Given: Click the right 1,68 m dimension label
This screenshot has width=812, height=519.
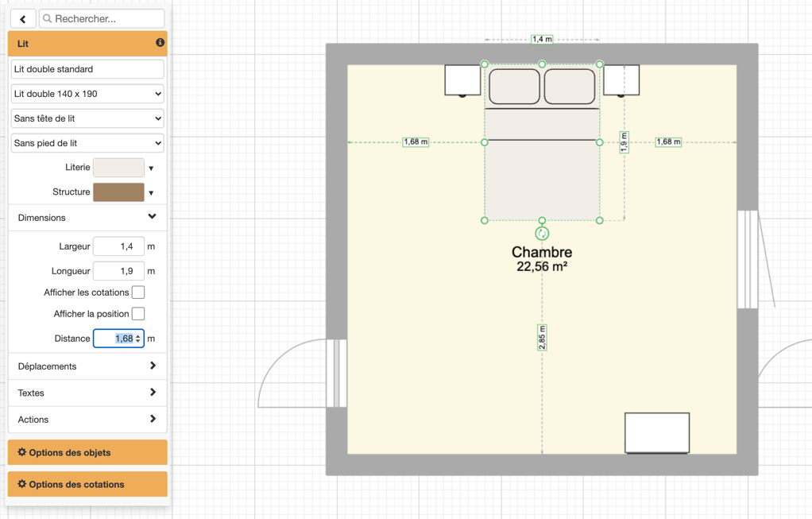Looking at the screenshot, I should [x=668, y=142].
